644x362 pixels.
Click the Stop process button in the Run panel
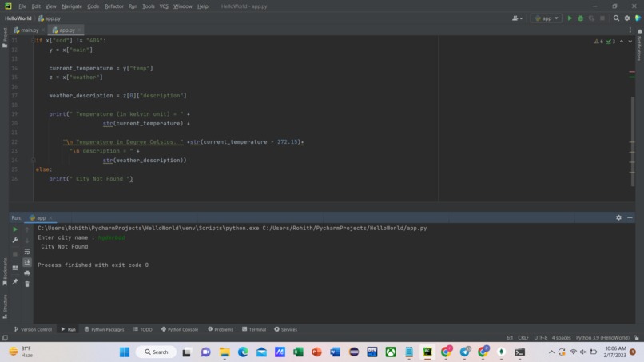tap(15, 254)
